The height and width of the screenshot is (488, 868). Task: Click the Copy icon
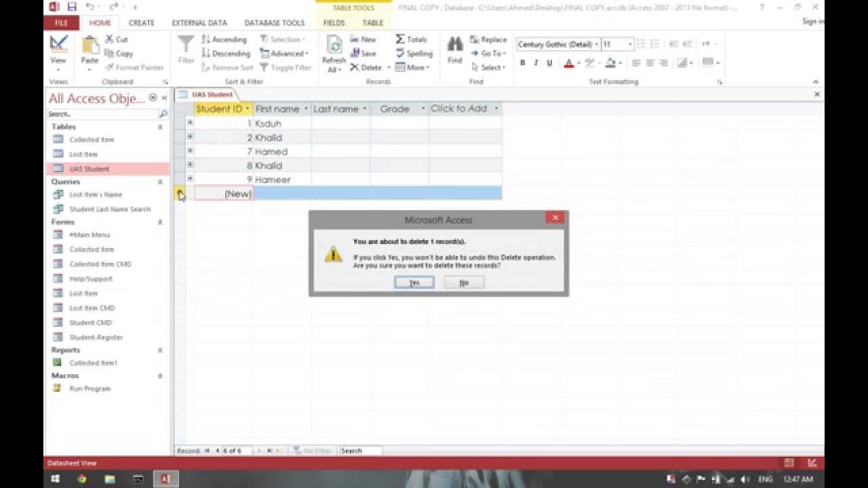119,54
